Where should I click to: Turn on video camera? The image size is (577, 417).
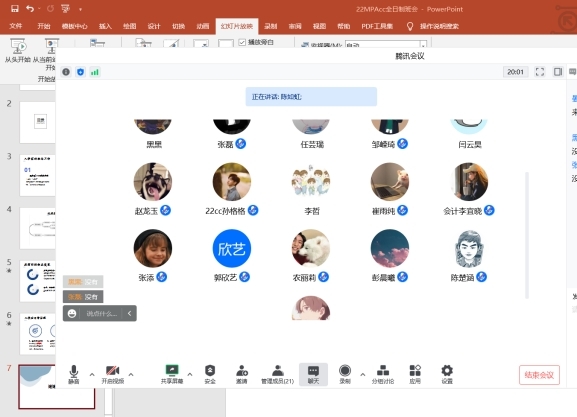coord(113,374)
